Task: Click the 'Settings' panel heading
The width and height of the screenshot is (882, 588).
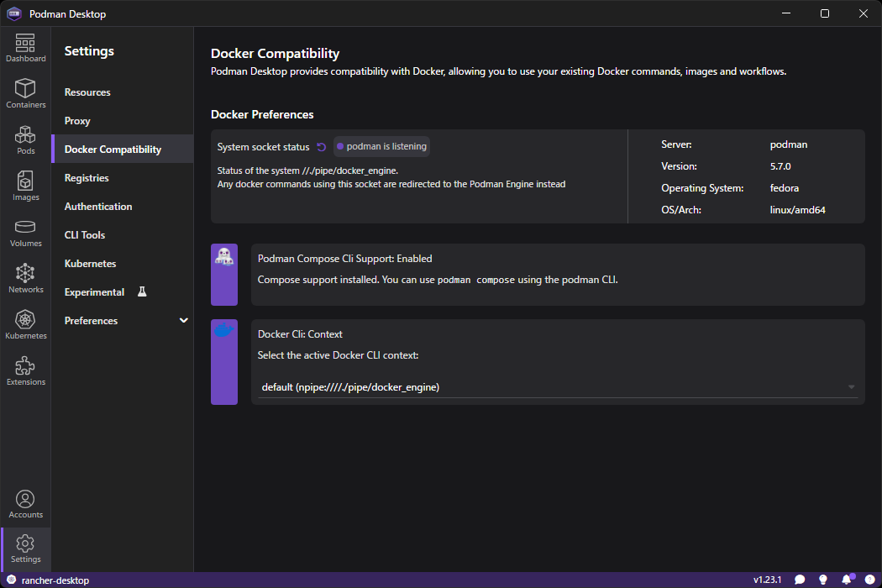Action: [89, 51]
